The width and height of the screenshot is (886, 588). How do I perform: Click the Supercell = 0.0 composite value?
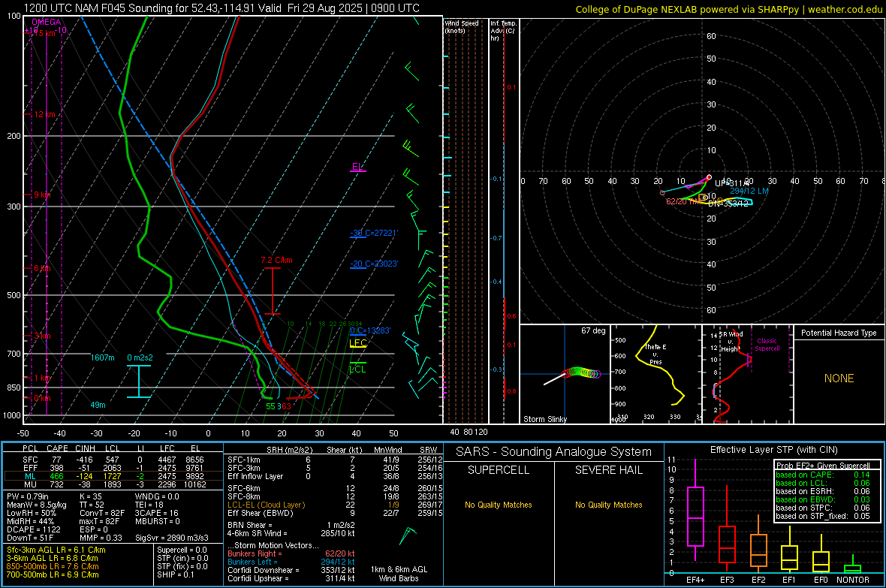pos(182,550)
